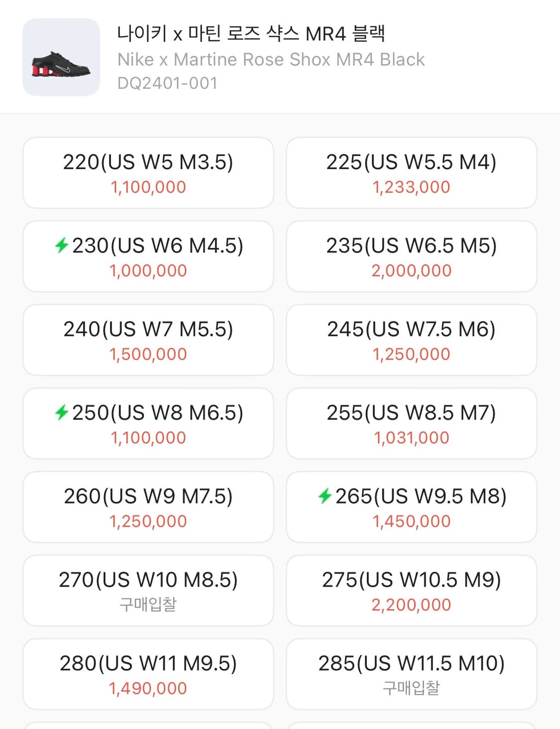Open the Shox MR4 product thumbnail
This screenshot has height=729, width=560.
pyautogui.click(x=61, y=57)
